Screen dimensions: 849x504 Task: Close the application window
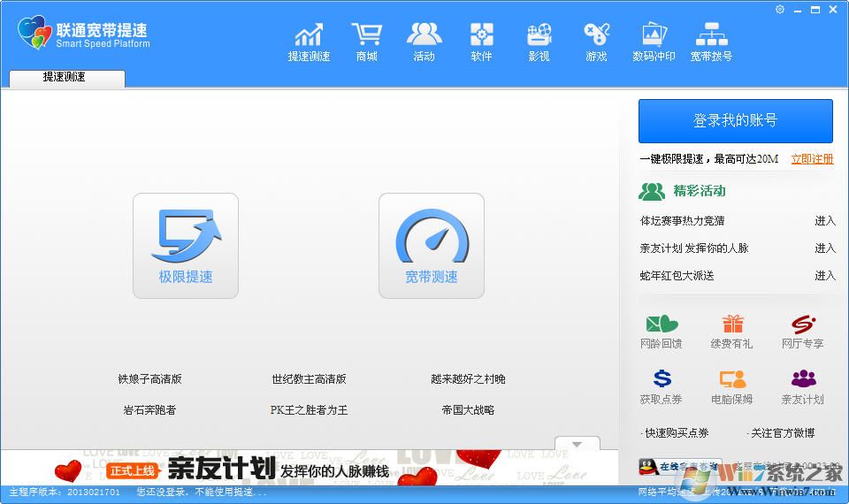pyautogui.click(x=833, y=10)
